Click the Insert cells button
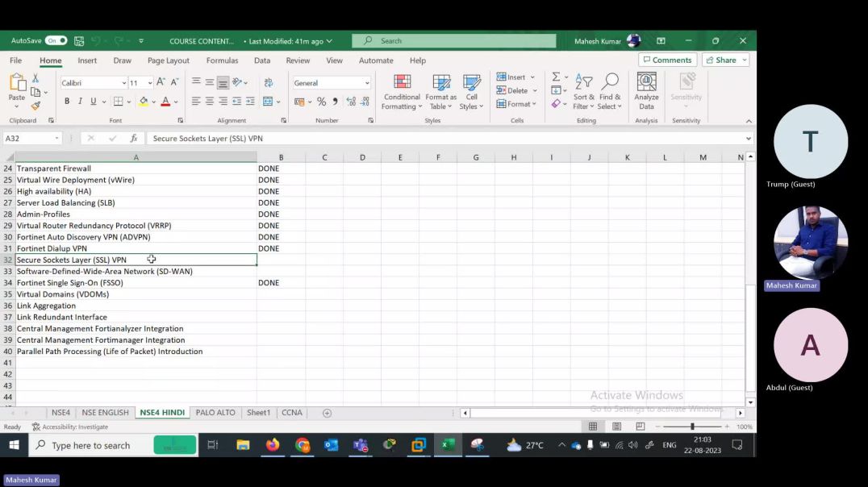This screenshot has height=487, width=868. pyautogui.click(x=511, y=77)
